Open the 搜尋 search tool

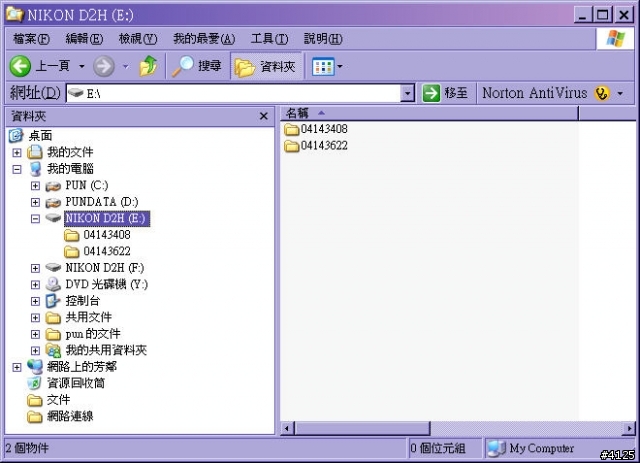(x=197, y=66)
